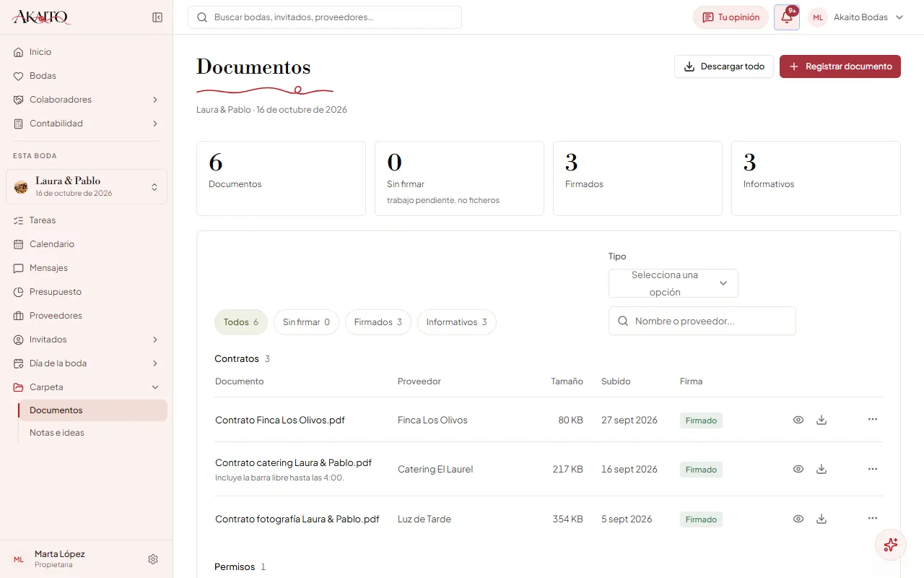Switch wedding with Laura & Pablo selector

[x=87, y=187]
